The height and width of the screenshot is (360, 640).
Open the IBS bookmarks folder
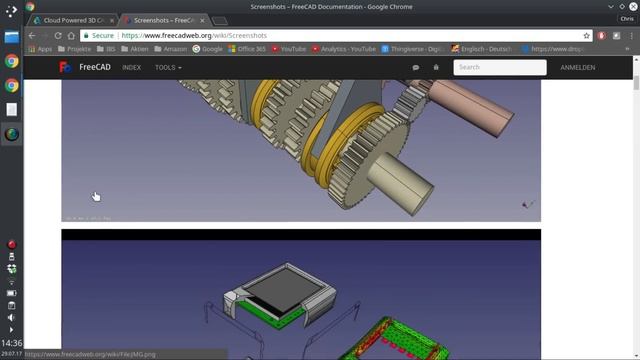pyautogui.click(x=106, y=49)
